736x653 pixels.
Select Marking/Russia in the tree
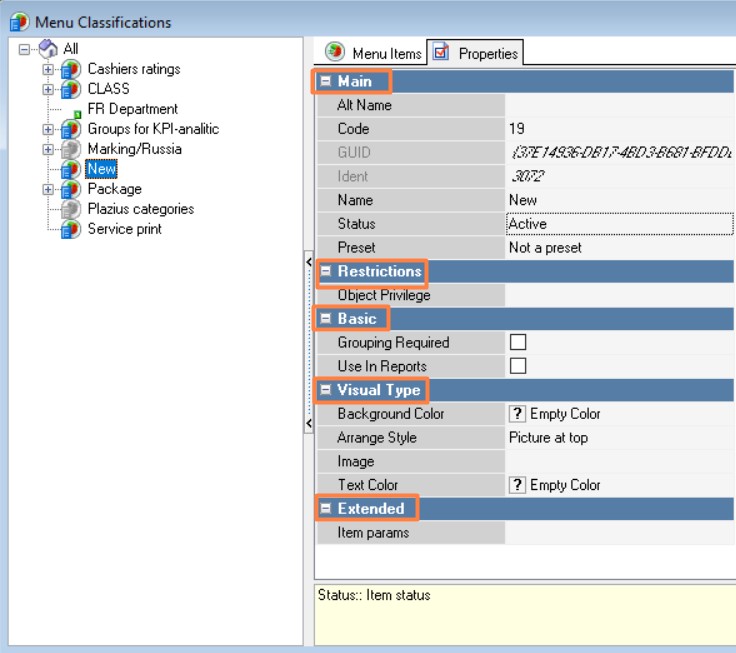(x=135, y=149)
